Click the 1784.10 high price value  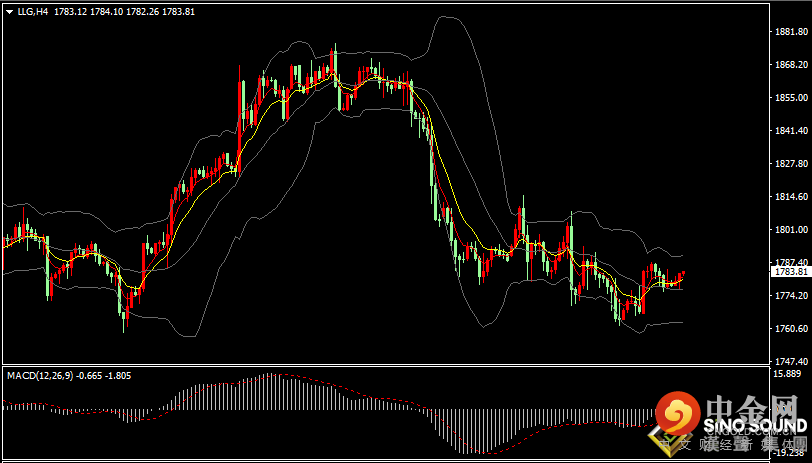pyautogui.click(x=107, y=11)
